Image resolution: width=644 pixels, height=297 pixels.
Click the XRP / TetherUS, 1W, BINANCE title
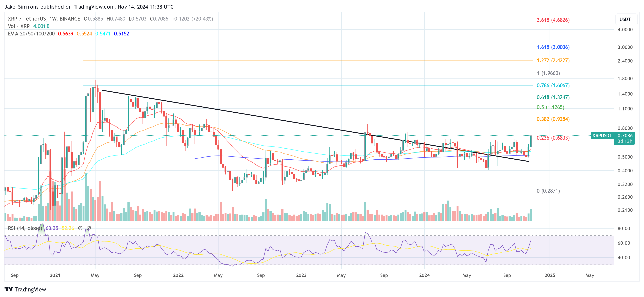click(44, 19)
